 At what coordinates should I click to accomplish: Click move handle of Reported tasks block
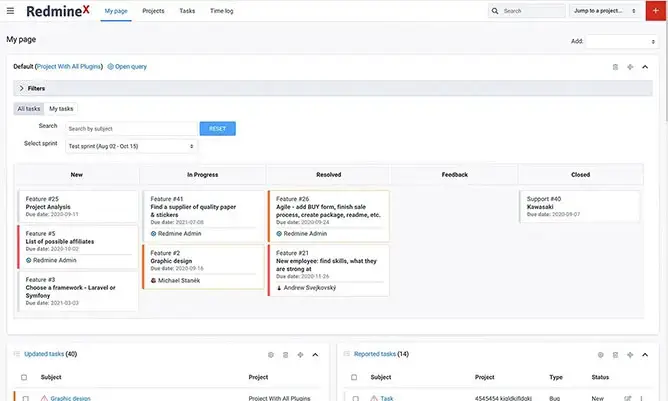[630, 355]
